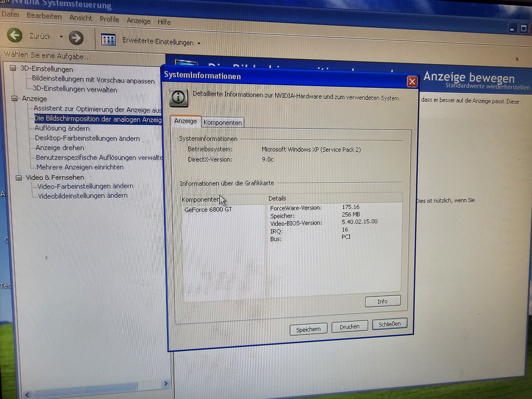Click the Erweiterte Einstellungen view icon

coord(108,40)
